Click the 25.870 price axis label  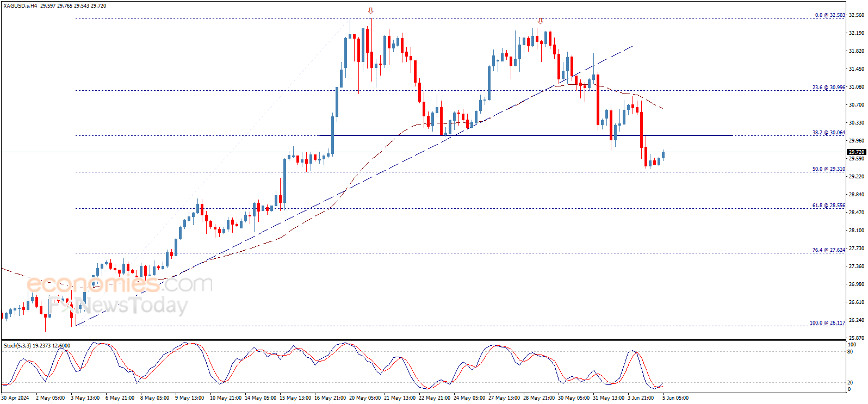coord(856,338)
